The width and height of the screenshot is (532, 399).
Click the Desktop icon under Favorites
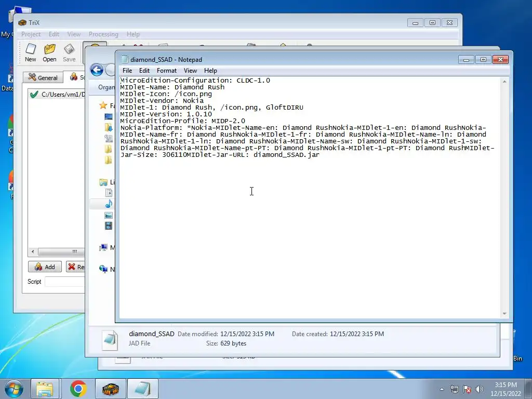point(109,117)
